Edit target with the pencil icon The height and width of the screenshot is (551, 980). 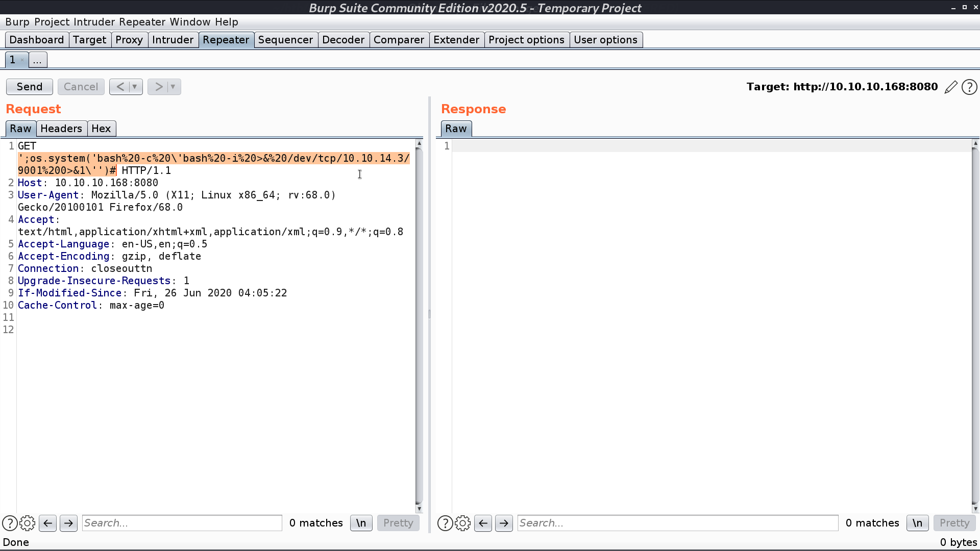coord(951,87)
